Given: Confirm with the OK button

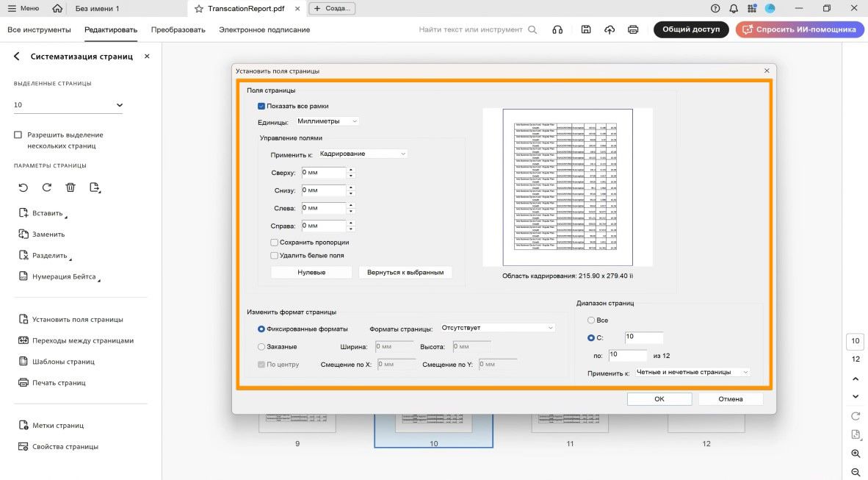Looking at the screenshot, I should pos(659,399).
